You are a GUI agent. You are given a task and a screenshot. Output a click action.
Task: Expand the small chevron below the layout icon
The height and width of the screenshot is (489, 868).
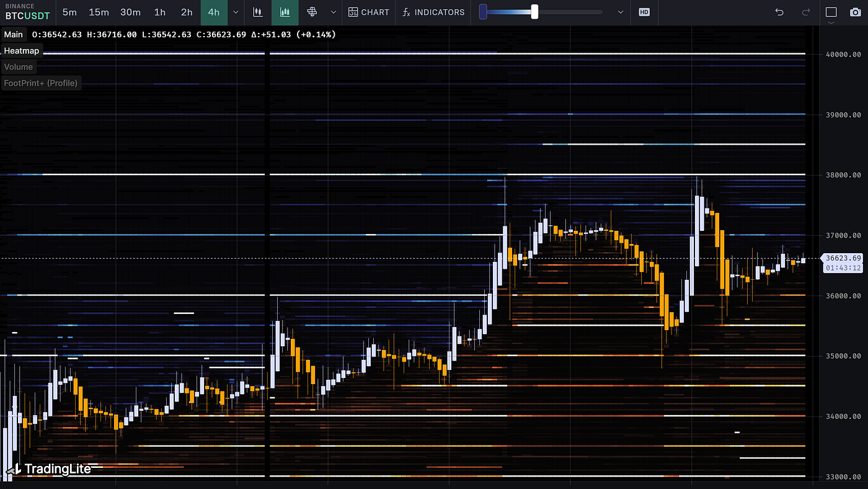(831, 22)
